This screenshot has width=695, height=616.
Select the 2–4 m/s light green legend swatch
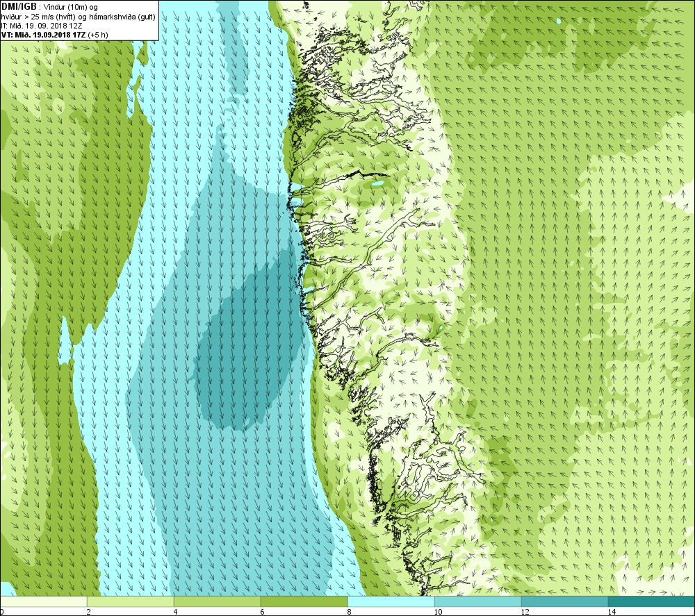coord(131,601)
